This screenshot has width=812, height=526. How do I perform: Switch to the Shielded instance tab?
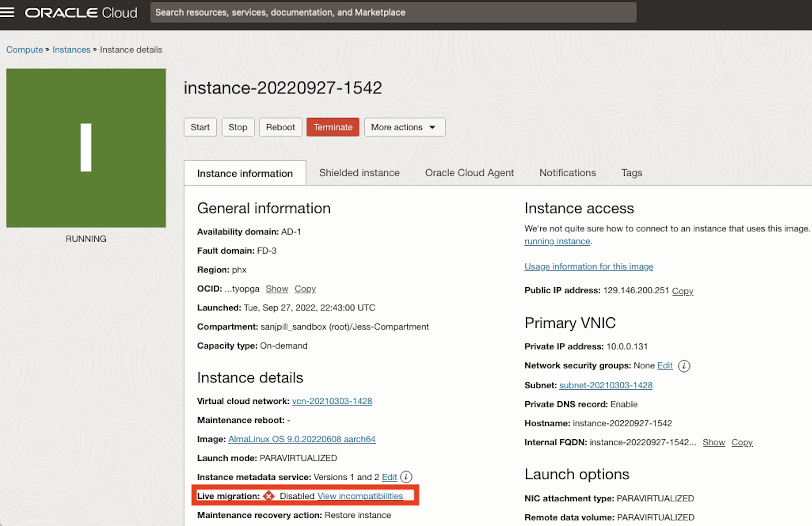pyautogui.click(x=359, y=173)
